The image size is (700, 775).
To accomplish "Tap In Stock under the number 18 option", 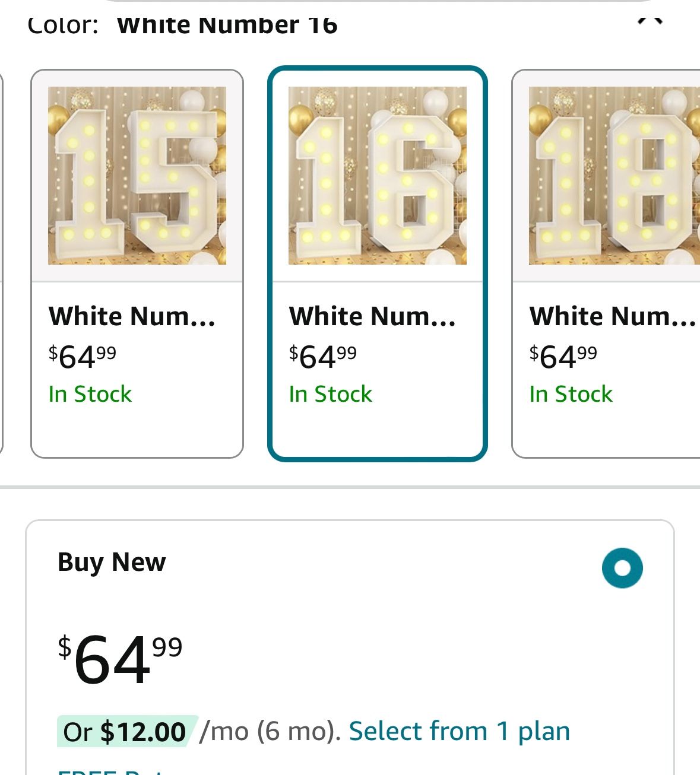I will click(571, 394).
